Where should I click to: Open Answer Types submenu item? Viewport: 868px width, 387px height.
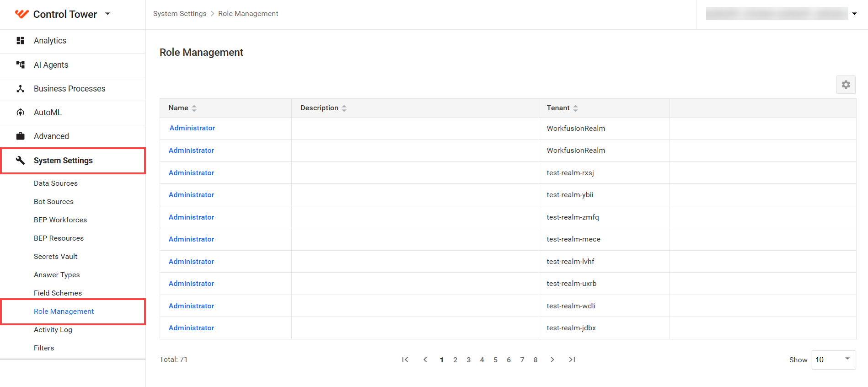coord(57,275)
